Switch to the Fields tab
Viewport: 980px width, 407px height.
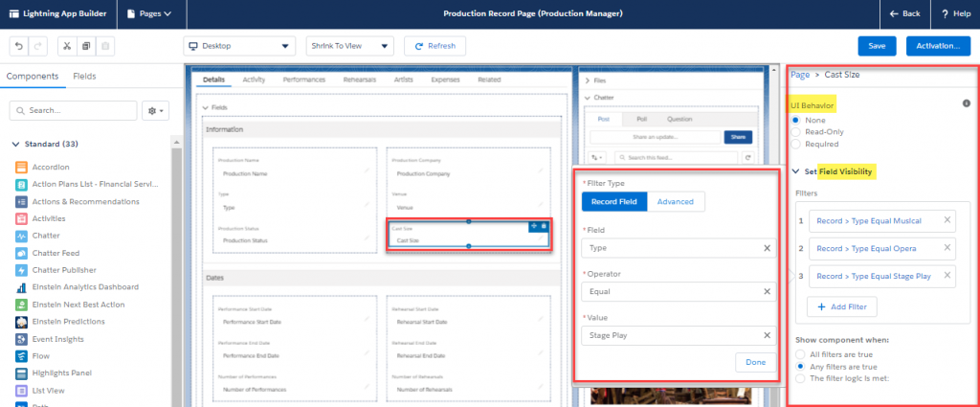tap(84, 77)
